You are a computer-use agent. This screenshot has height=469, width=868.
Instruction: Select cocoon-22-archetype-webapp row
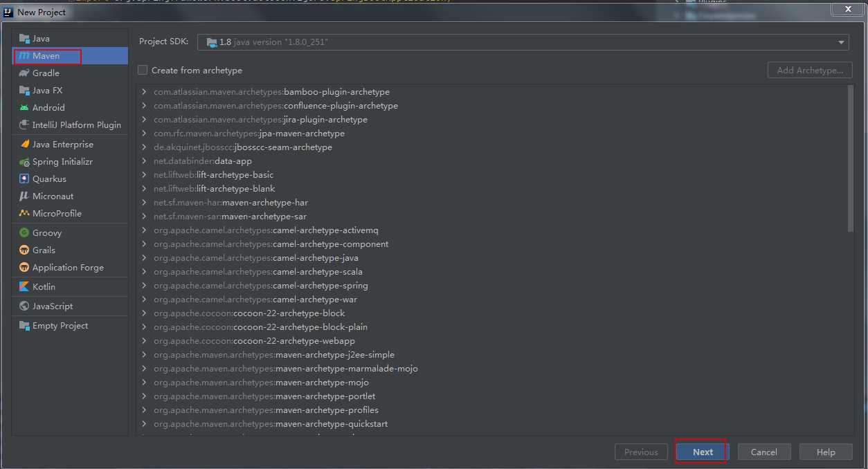point(491,341)
